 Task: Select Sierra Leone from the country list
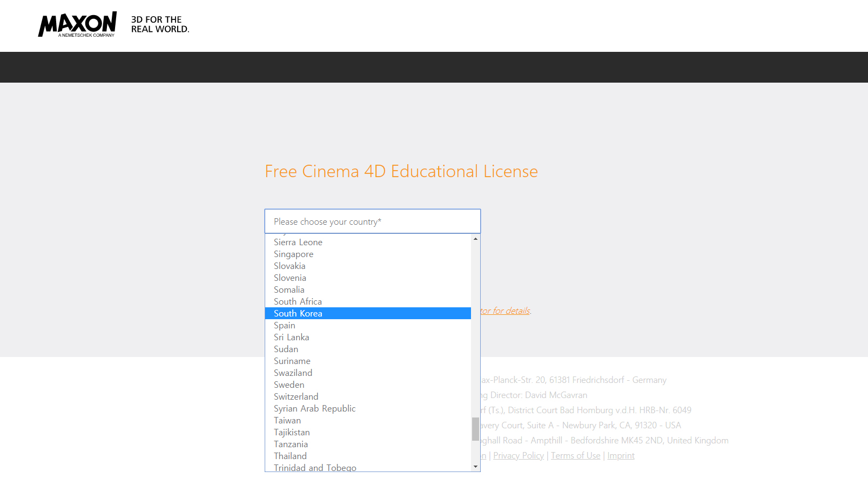(x=368, y=242)
